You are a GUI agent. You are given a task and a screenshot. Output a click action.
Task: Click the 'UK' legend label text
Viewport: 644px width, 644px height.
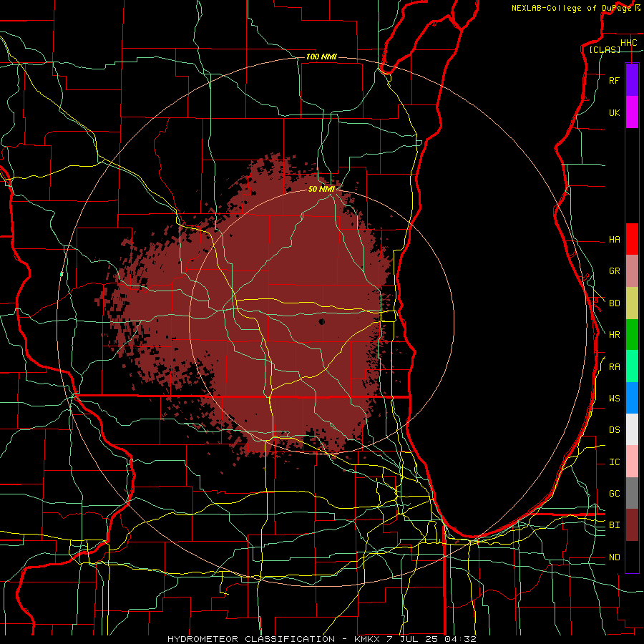[x=614, y=112]
